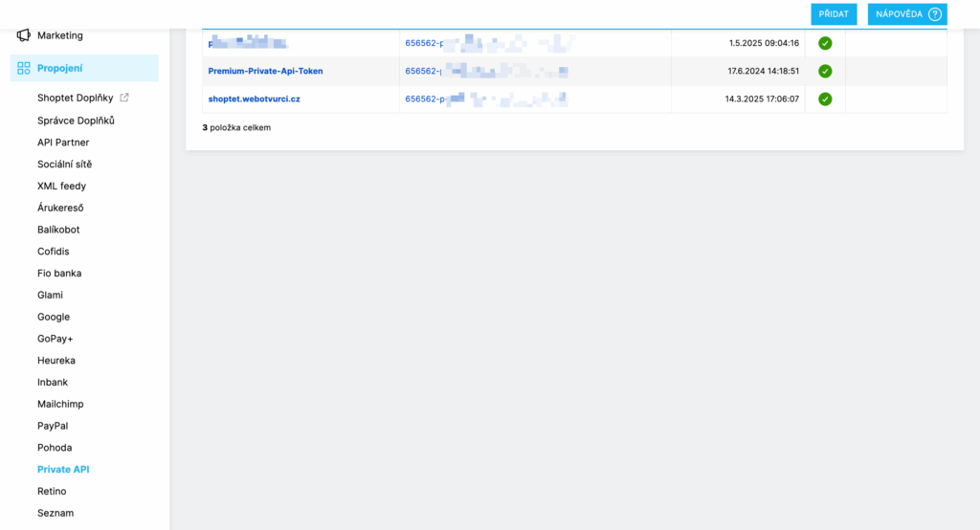Screen dimensions: 980x530
Task: Open the Árukereső integration
Action: click(x=60, y=209)
